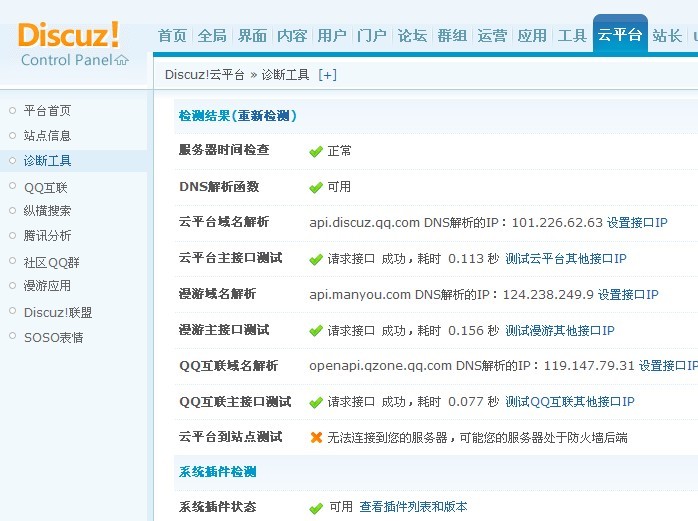The width and height of the screenshot is (698, 521).
Task: Open the 应用 top menu
Action: point(532,36)
